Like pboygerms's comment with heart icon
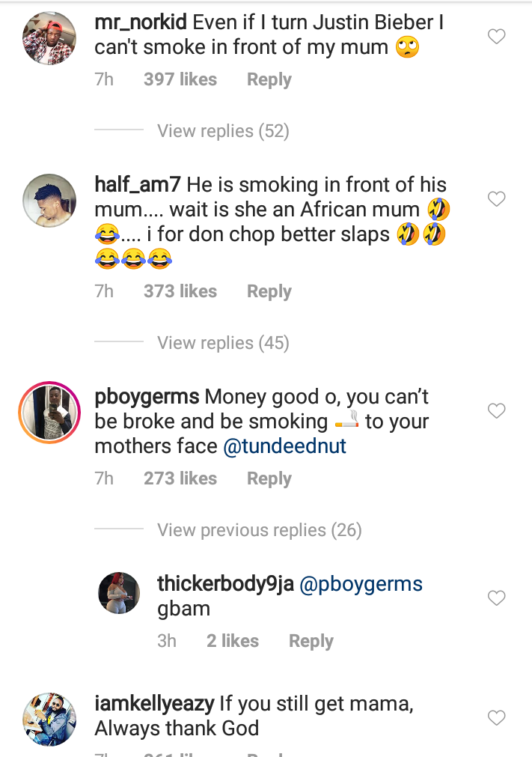The image size is (532, 757). click(x=496, y=411)
